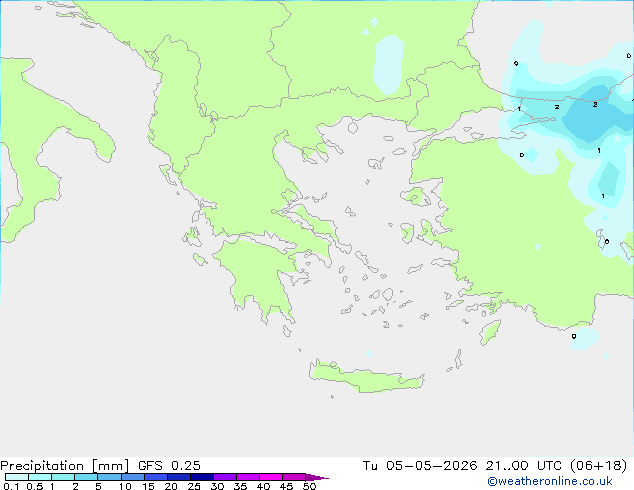Click the 20–25 mm legend swatch
634x490 pixels.
coord(179,477)
